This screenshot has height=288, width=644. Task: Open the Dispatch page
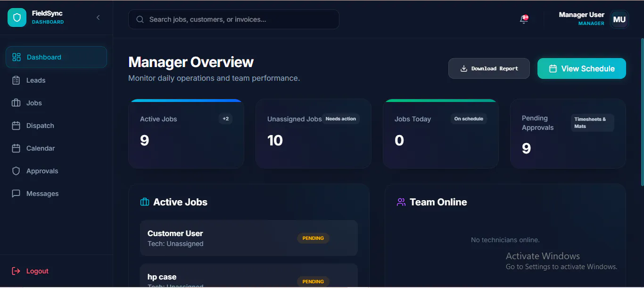click(56, 126)
